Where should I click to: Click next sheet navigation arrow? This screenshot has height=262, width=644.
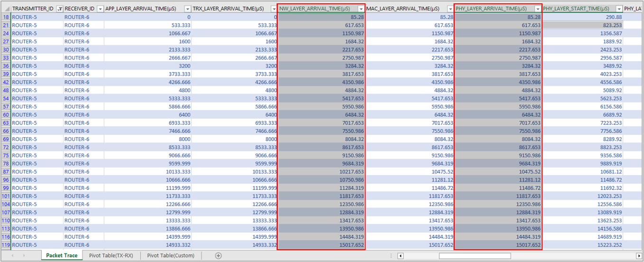[24, 256]
